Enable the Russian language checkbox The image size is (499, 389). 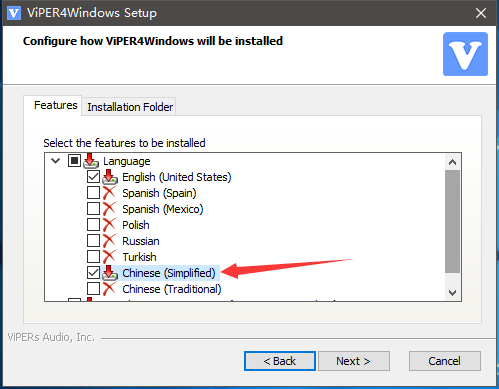(x=93, y=241)
